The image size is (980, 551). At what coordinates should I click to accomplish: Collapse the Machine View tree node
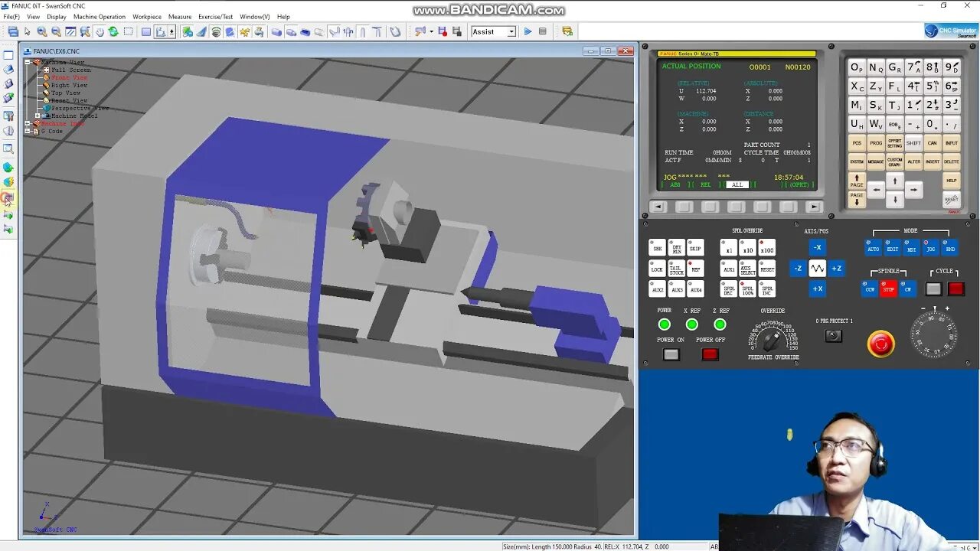click(28, 62)
